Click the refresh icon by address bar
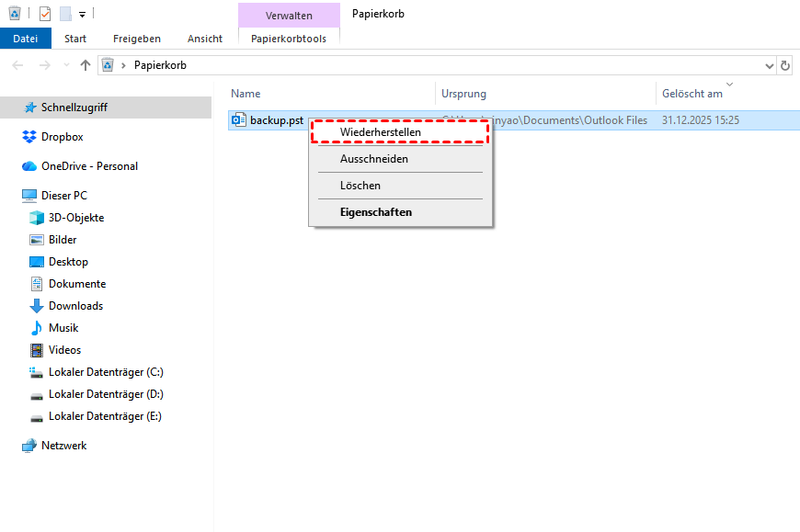Image resolution: width=800 pixels, height=532 pixels. coord(785,65)
